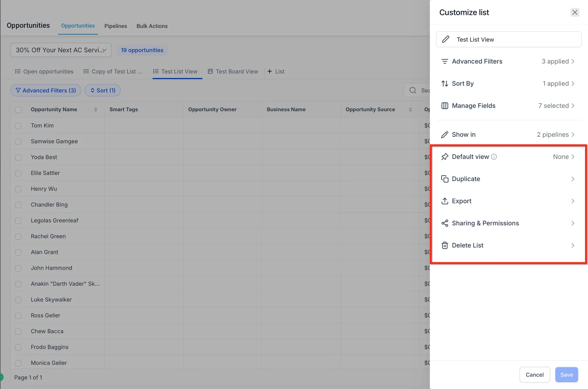Check the select-all checkbox in table header
Image resolution: width=588 pixels, height=389 pixels.
pos(18,110)
